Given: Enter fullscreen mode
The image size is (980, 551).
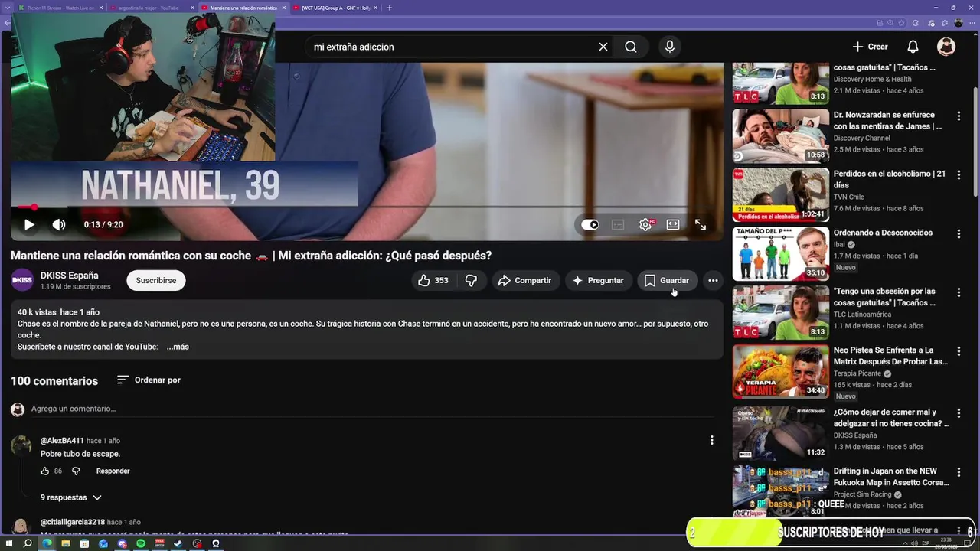Looking at the screenshot, I should click(701, 224).
